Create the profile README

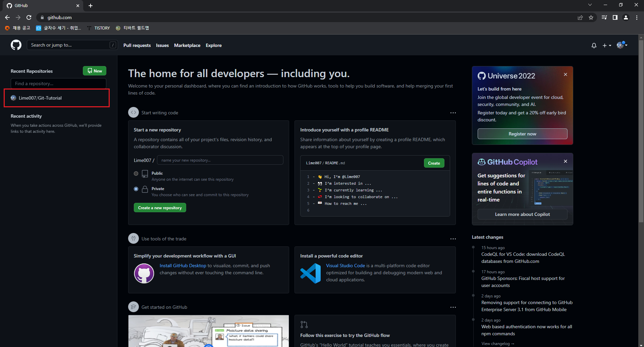point(434,163)
